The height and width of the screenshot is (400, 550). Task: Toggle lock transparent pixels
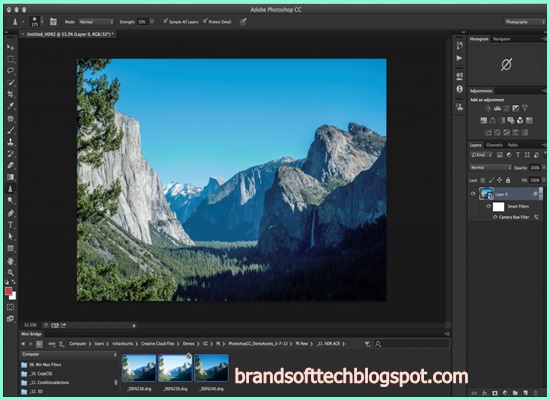pos(483,180)
